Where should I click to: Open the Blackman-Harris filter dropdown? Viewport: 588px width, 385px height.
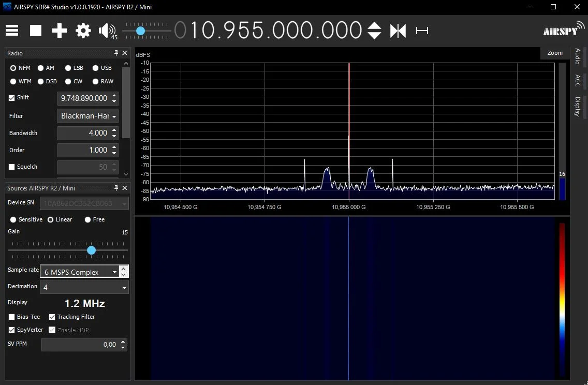click(x=88, y=116)
